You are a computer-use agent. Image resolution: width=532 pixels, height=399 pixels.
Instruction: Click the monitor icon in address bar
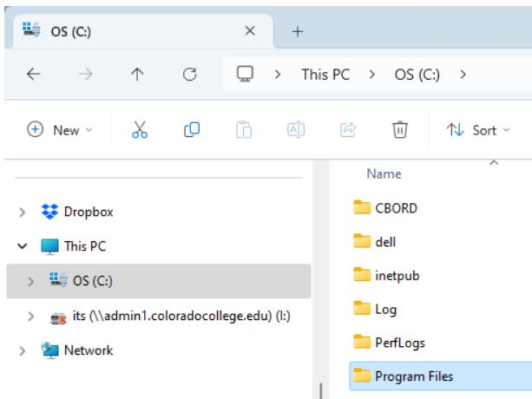(x=245, y=74)
